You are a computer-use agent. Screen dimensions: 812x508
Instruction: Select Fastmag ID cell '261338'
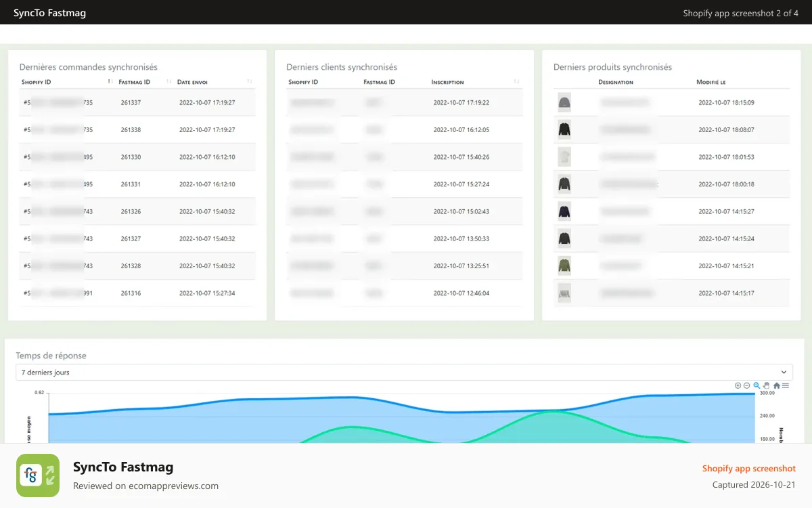pos(131,130)
